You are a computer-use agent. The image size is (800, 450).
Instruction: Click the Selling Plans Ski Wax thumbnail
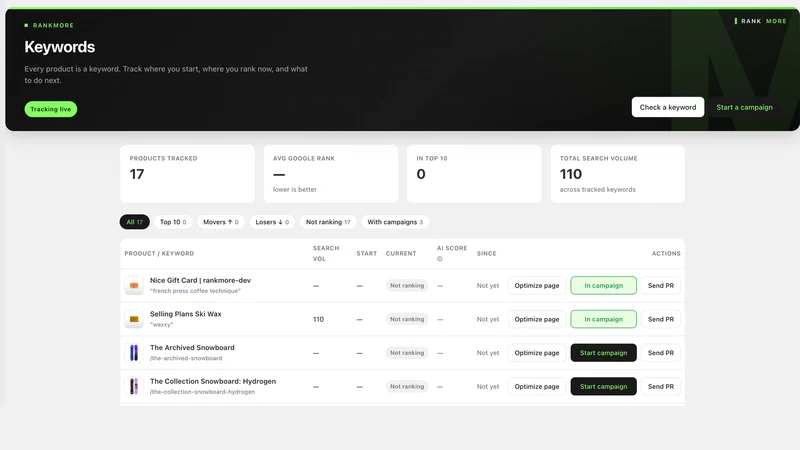(134, 319)
